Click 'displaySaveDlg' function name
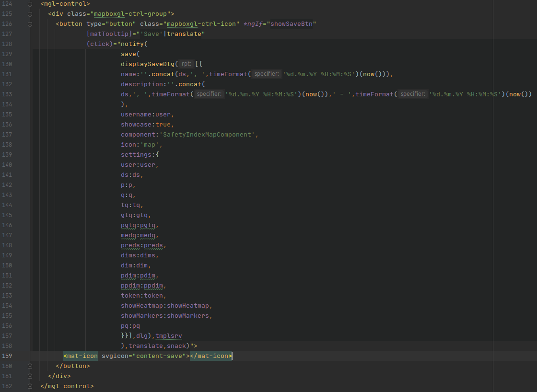 [148, 64]
